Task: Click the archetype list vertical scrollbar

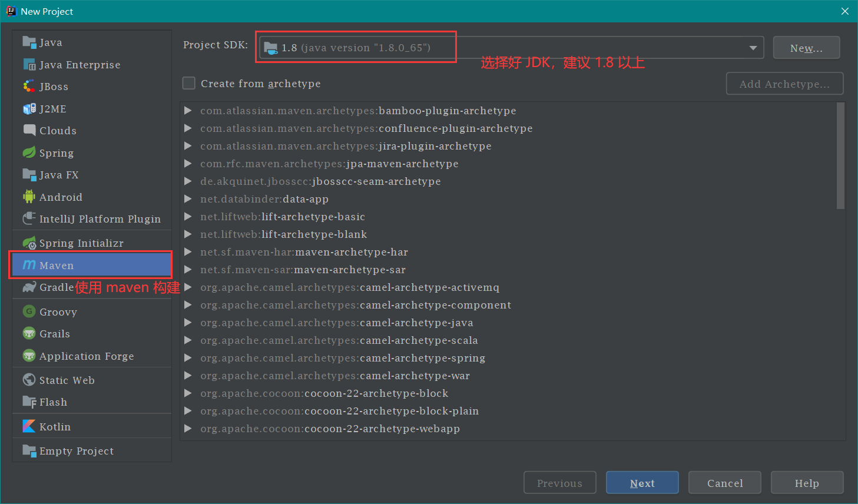Action: tap(840, 156)
